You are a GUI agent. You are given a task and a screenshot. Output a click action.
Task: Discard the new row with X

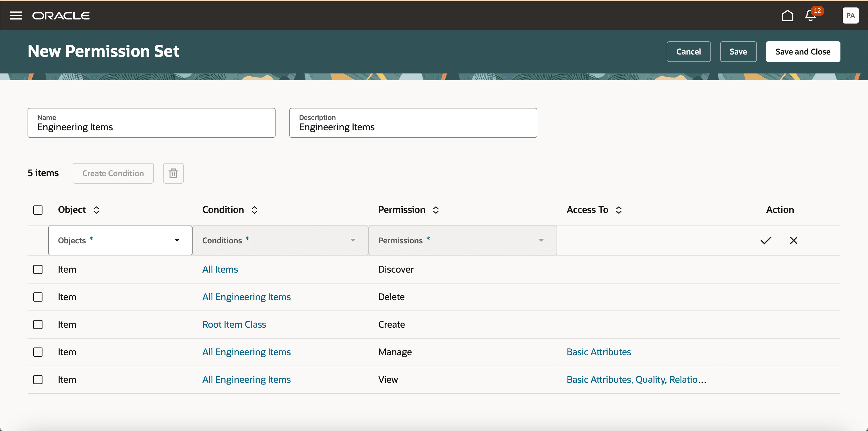pos(793,240)
